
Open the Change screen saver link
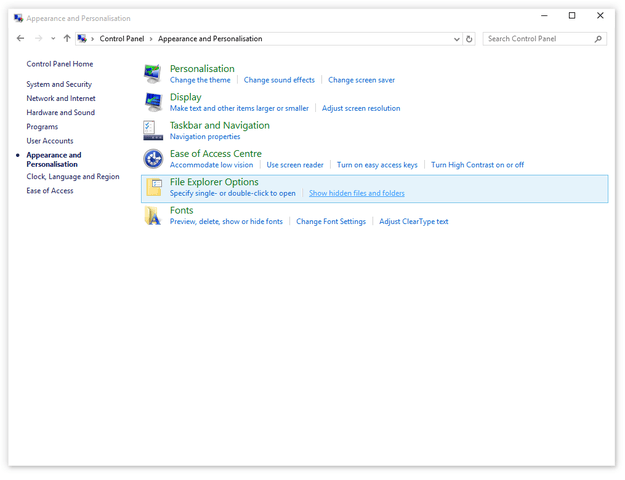[361, 80]
